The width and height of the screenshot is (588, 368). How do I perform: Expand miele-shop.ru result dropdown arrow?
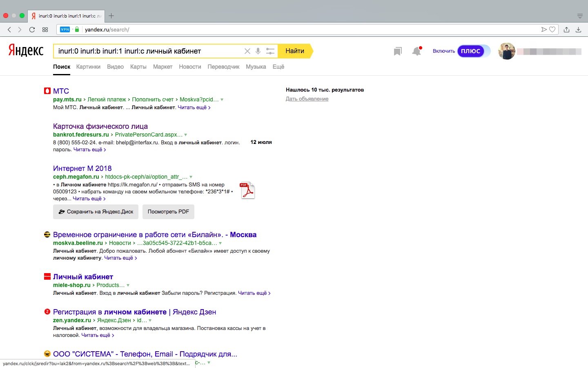(x=128, y=285)
